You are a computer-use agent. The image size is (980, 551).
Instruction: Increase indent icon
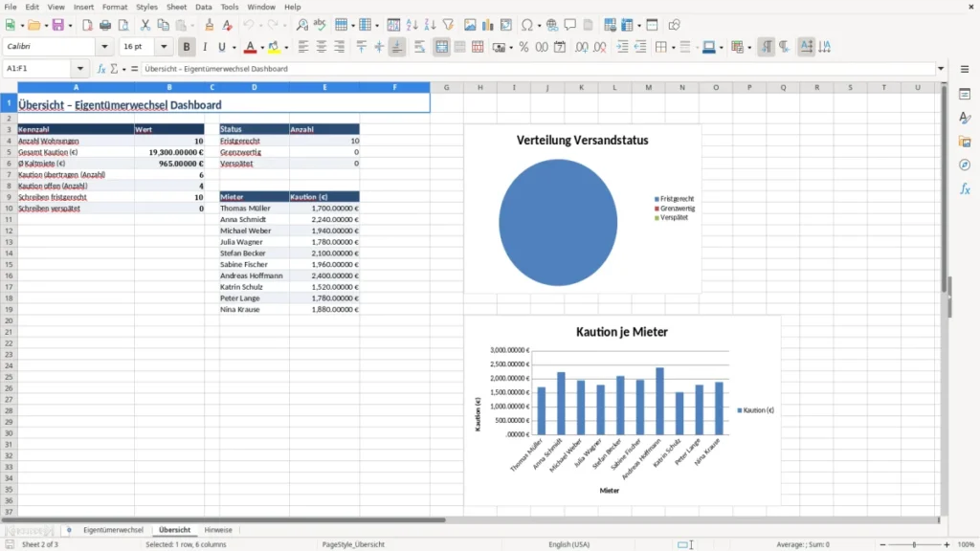(x=622, y=47)
